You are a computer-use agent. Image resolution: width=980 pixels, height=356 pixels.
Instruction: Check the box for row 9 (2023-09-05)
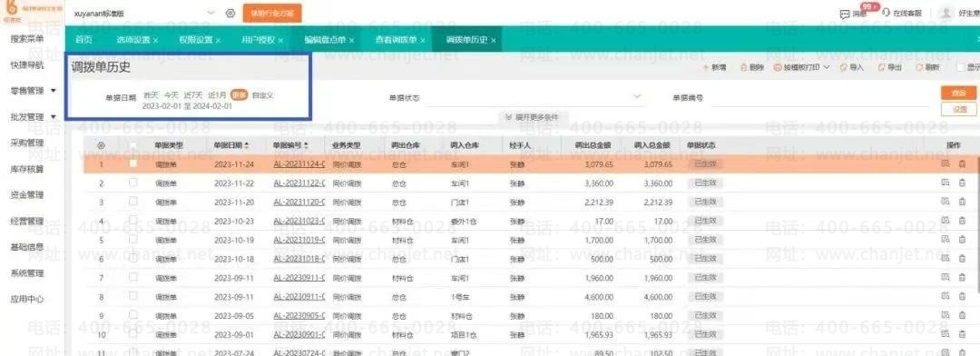coord(132,315)
